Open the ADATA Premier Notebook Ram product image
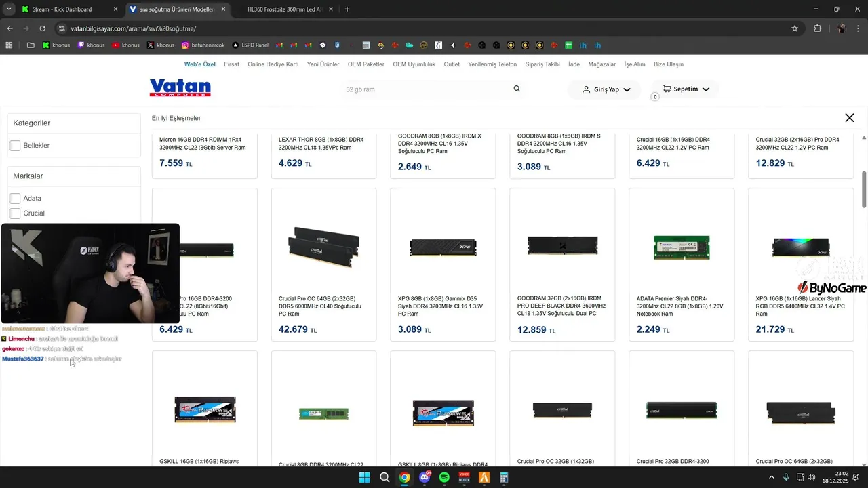 pos(682,247)
